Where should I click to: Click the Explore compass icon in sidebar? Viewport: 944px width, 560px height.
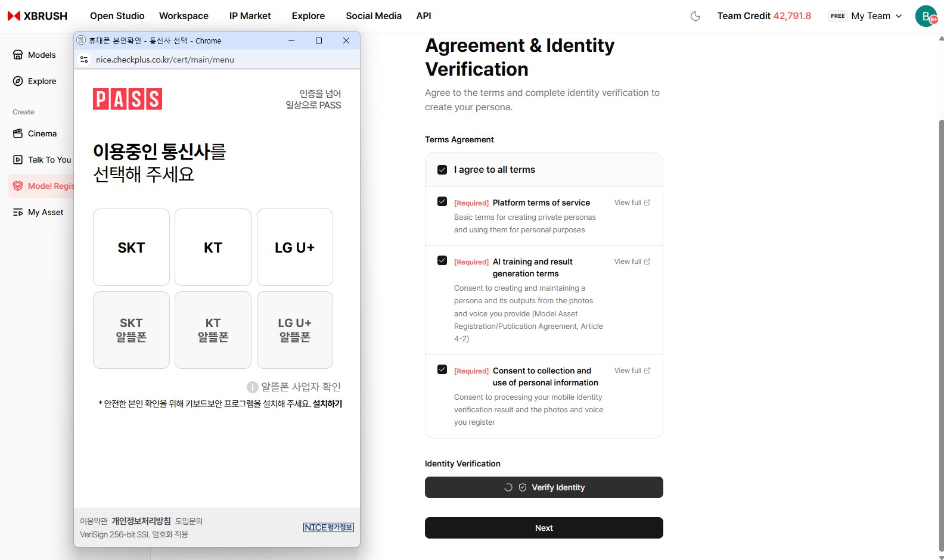pos(18,81)
